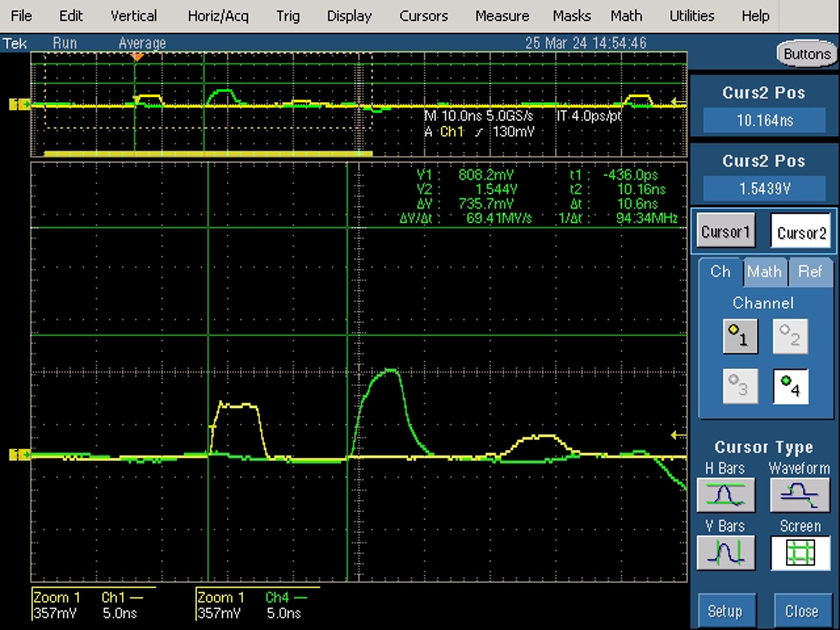Toggle disabled channel 2 source button
The image size is (840, 630).
coord(790,336)
